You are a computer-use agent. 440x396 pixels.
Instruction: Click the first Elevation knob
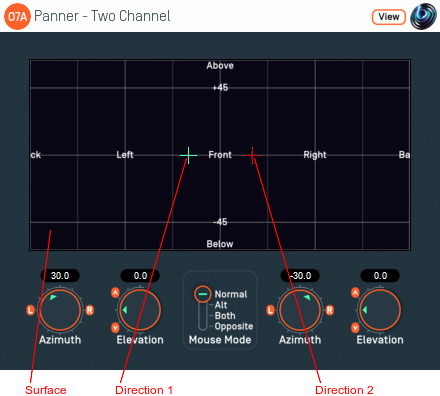140,310
